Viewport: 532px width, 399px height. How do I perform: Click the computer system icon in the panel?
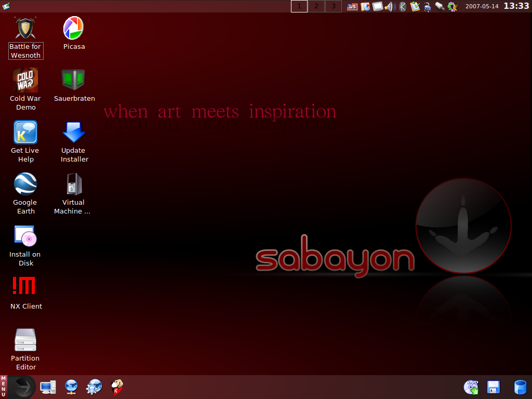tap(48, 387)
